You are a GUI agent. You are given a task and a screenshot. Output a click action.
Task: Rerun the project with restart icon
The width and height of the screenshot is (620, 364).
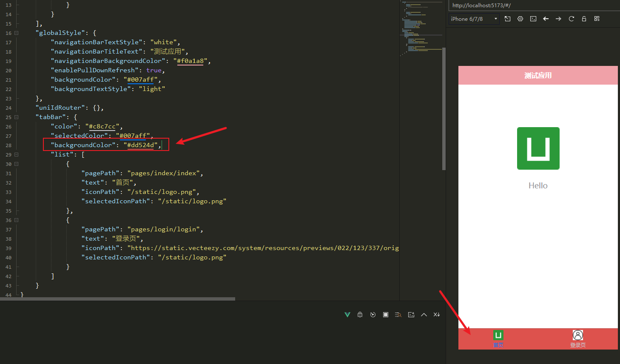click(x=373, y=315)
